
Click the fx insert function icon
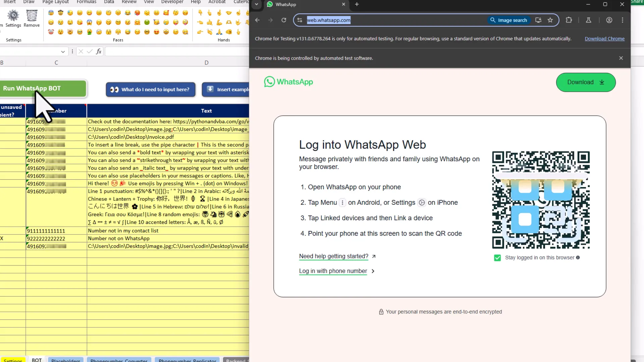tap(99, 51)
